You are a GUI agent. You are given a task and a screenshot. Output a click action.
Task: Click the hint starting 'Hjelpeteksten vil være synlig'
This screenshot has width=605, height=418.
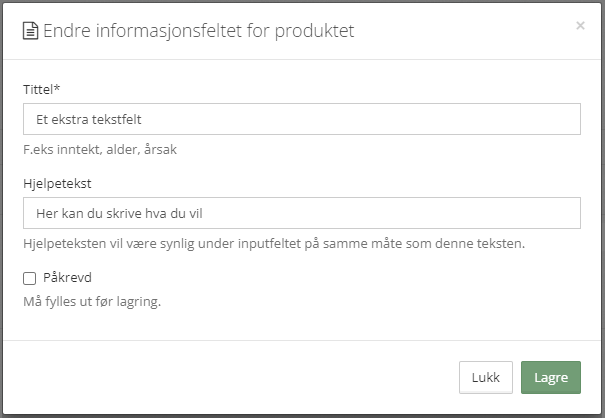click(x=274, y=244)
